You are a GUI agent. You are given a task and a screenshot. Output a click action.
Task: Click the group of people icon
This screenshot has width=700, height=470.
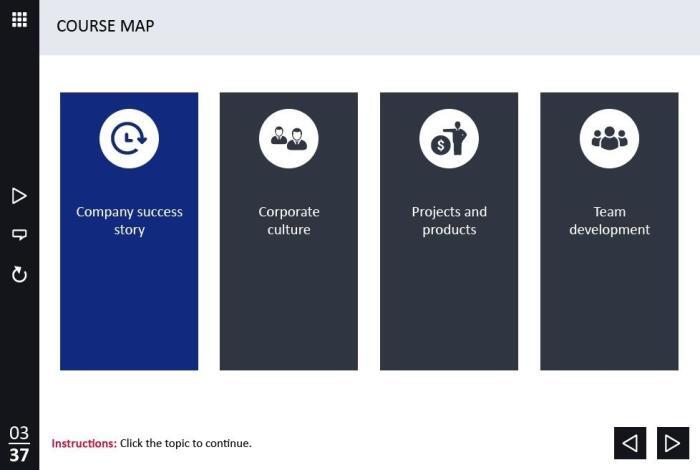coord(609,138)
